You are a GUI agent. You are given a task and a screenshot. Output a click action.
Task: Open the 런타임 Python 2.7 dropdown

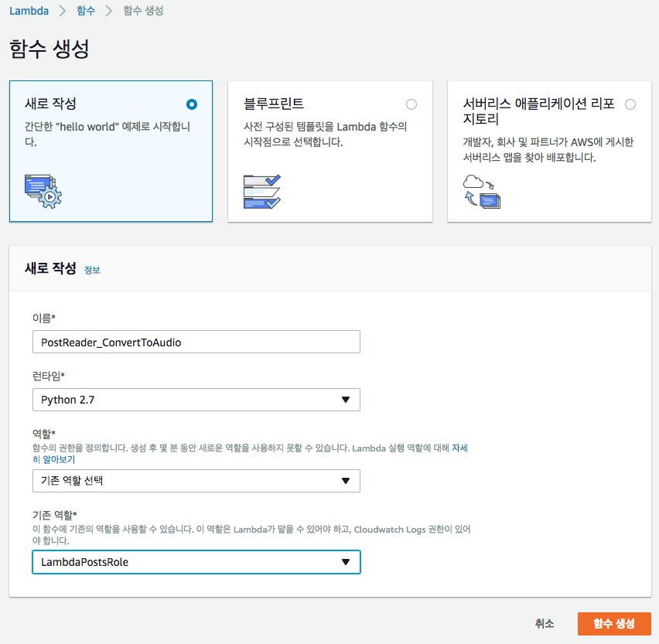point(196,400)
